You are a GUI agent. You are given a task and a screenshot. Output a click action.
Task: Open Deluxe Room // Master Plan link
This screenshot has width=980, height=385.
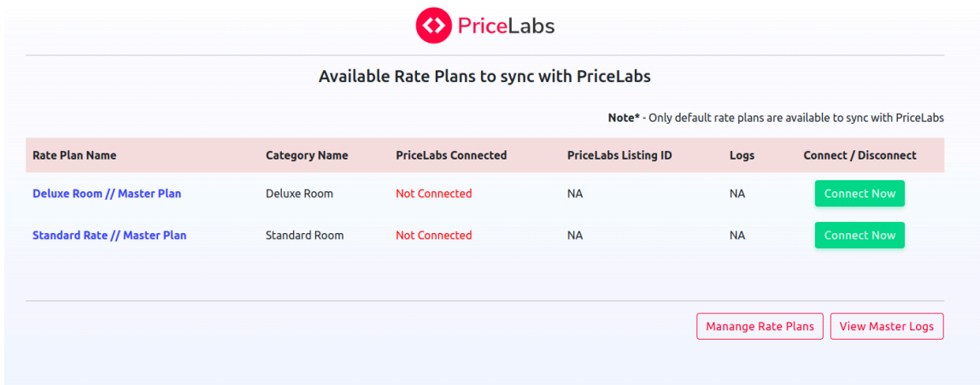(x=107, y=194)
